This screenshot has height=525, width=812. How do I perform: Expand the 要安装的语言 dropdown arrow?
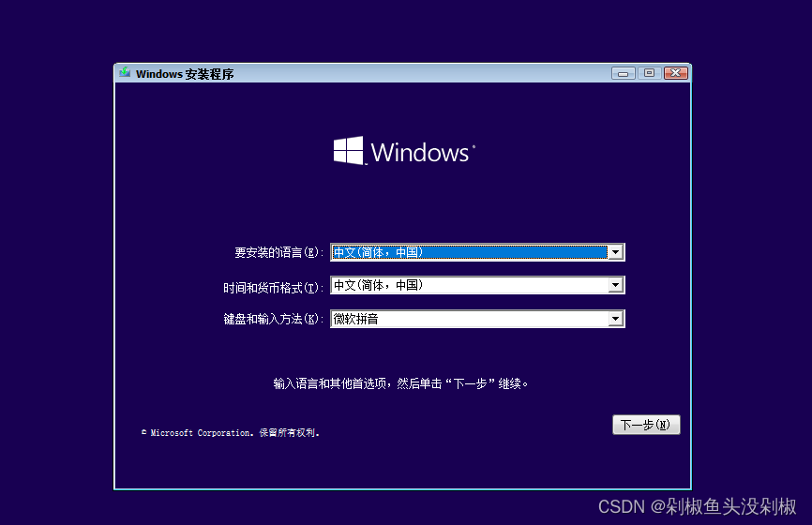pyautogui.click(x=615, y=252)
